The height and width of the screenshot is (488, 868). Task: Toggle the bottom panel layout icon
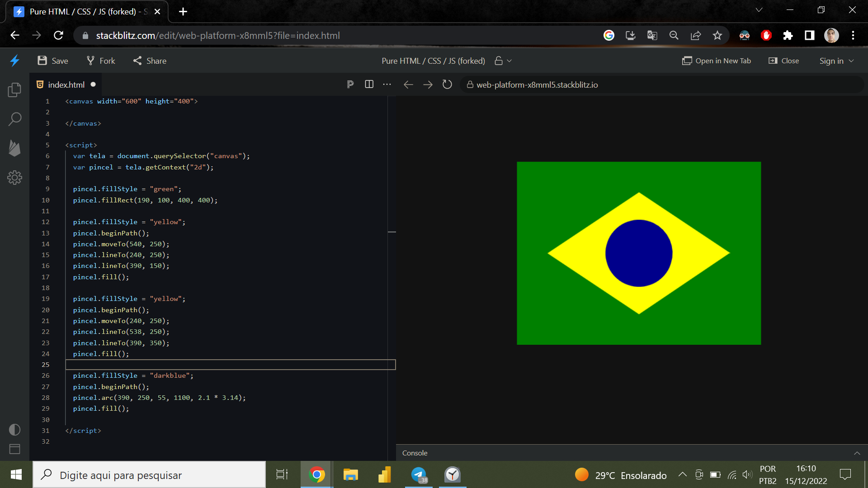click(x=14, y=449)
